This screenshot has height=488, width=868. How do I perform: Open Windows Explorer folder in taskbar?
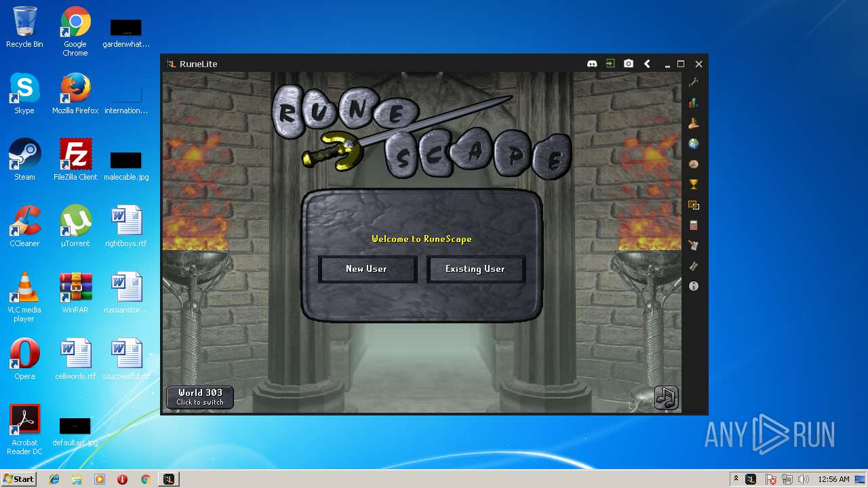[x=77, y=479]
